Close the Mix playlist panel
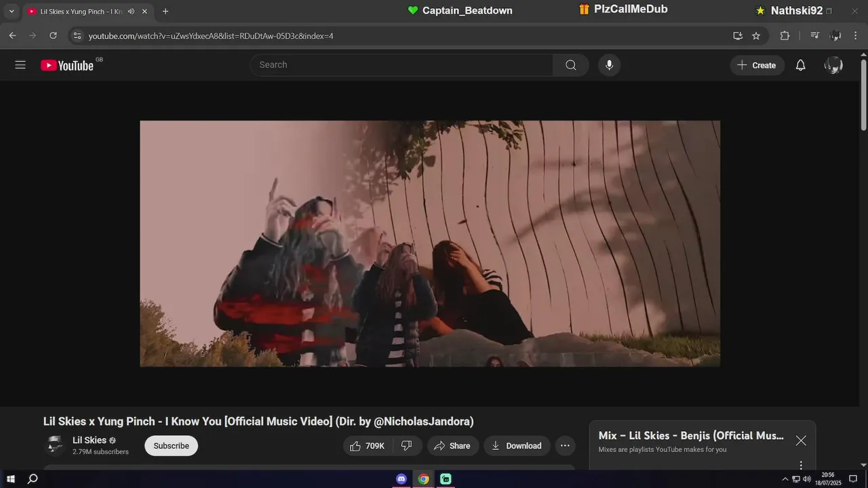 point(801,441)
